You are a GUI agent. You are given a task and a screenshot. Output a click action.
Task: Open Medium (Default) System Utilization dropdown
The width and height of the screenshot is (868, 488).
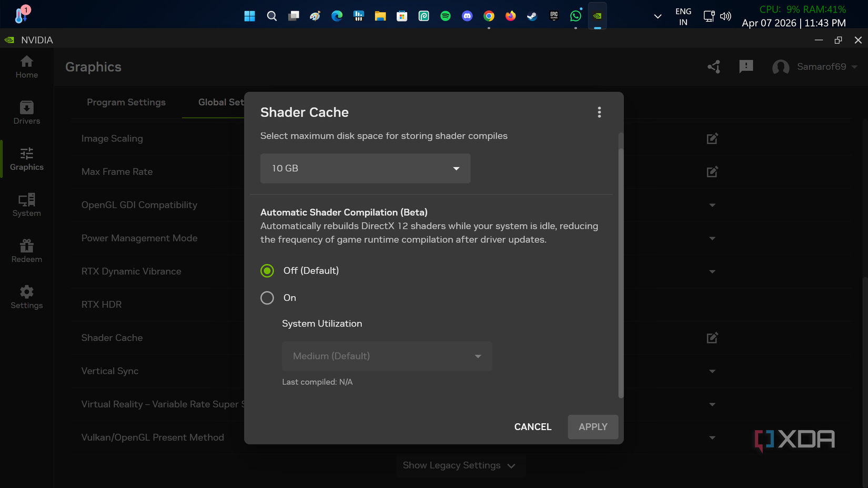click(387, 356)
